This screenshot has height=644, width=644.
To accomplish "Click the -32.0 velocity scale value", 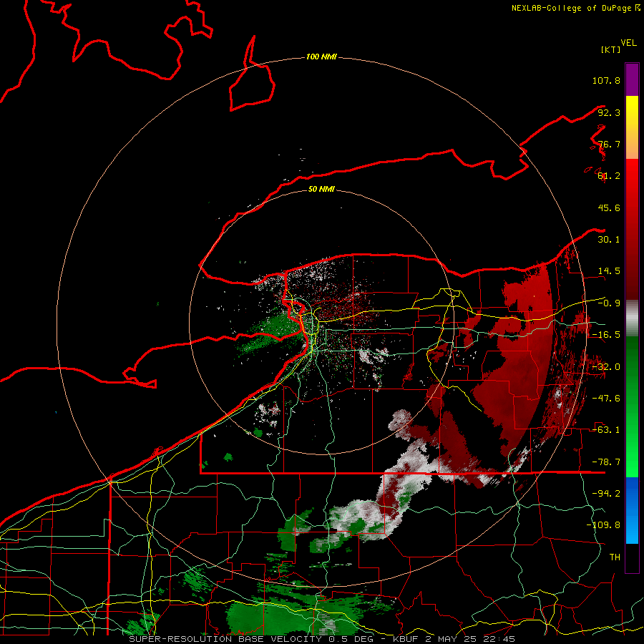I will point(606,367).
